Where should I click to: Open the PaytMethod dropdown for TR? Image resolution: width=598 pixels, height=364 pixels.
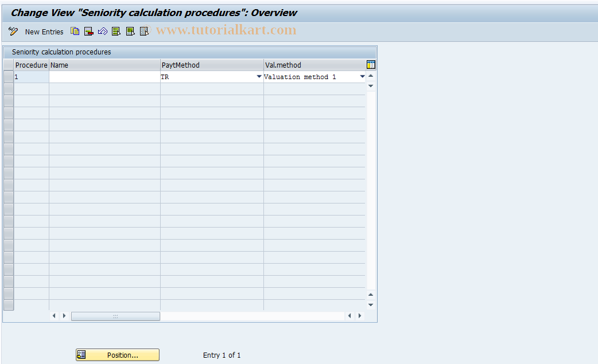click(259, 77)
